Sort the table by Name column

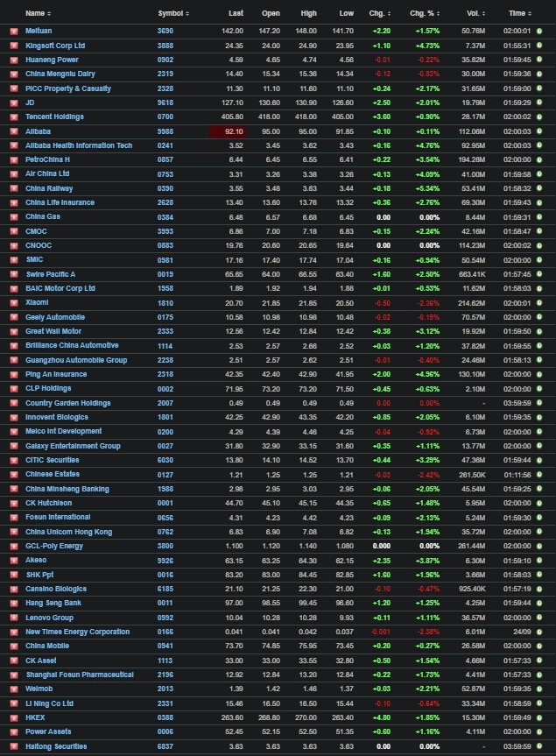(38, 13)
